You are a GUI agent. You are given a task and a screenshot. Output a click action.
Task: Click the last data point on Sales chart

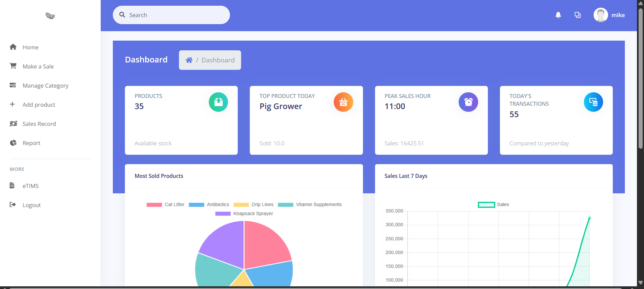coord(590,218)
